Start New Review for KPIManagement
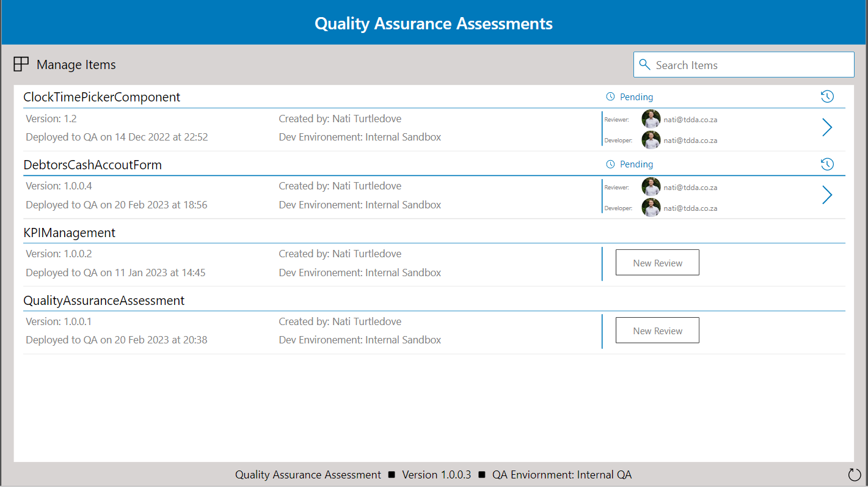 657,263
